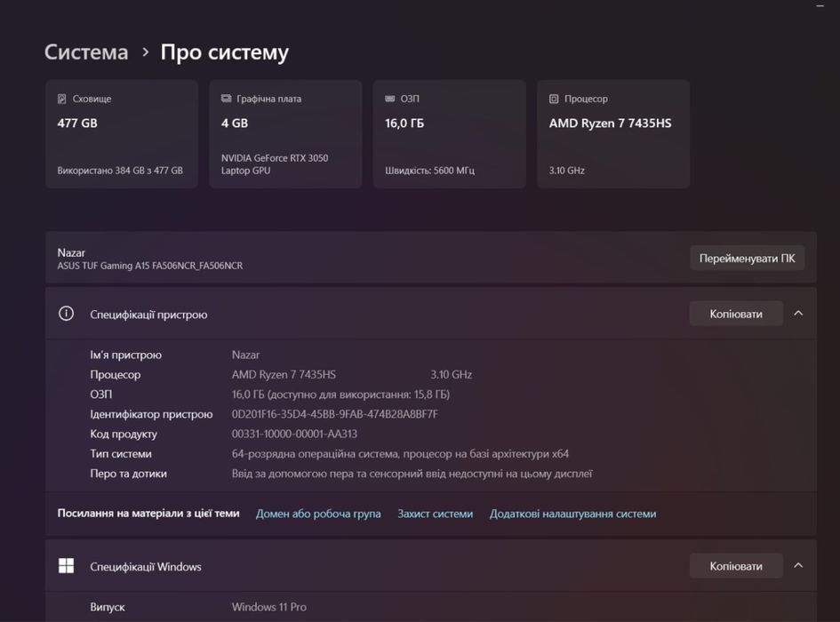Open the Захист системи link
Viewport: 840px width, 622px height.
[435, 514]
